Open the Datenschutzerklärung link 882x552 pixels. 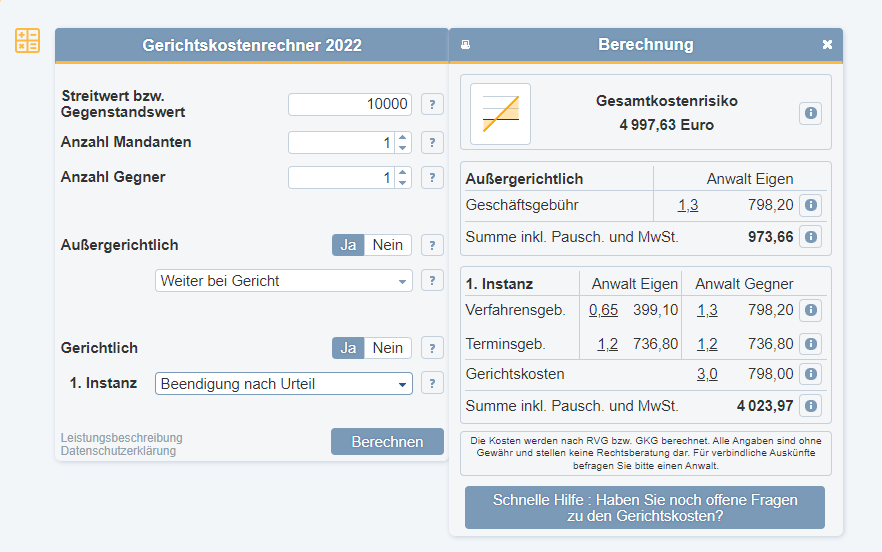click(x=118, y=451)
